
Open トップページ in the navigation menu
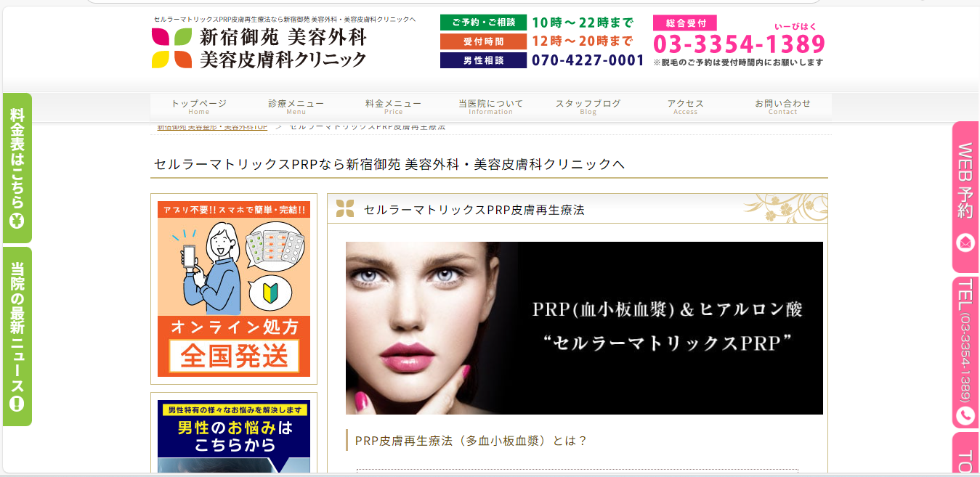(x=199, y=106)
